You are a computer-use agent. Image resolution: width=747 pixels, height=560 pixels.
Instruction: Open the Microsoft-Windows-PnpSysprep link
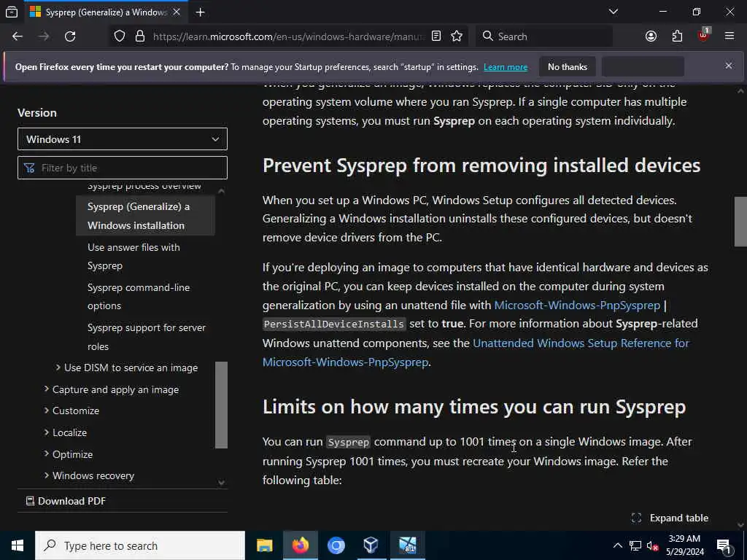[x=577, y=305]
